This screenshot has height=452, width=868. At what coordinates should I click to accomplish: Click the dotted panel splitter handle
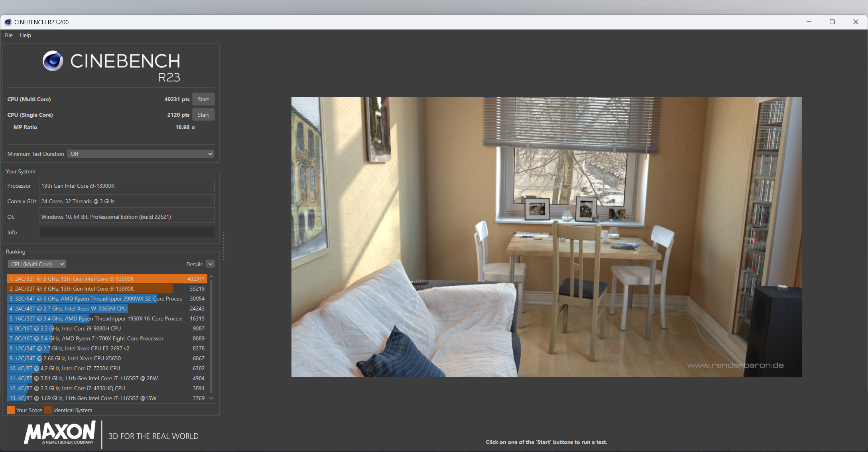[x=224, y=246]
